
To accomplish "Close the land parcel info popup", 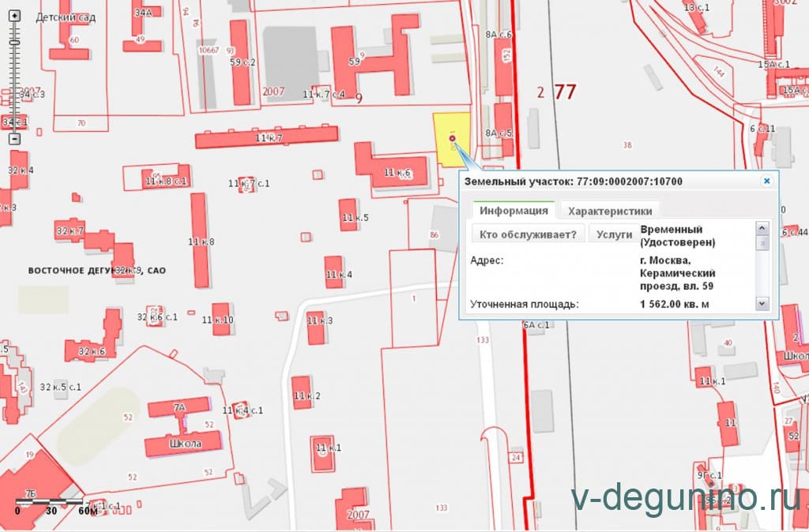I will pyautogui.click(x=766, y=181).
